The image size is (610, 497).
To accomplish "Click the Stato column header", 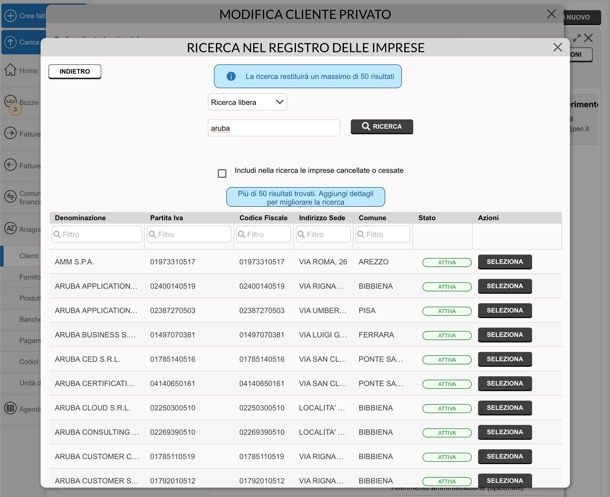I will [x=427, y=218].
